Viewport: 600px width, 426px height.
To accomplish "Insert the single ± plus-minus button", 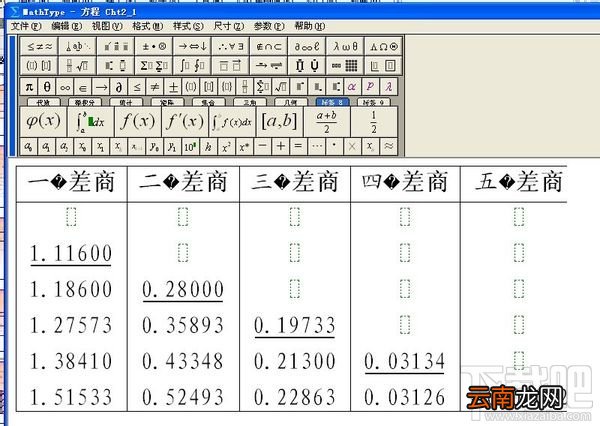I will [173, 87].
